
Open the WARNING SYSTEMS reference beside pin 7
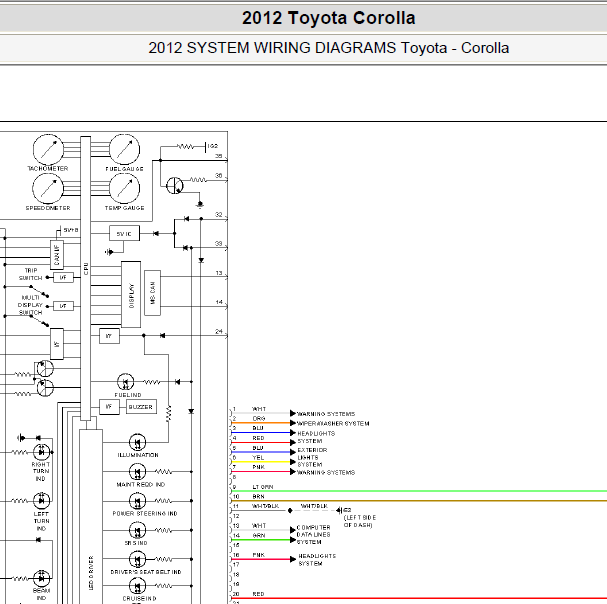[x=326, y=472]
